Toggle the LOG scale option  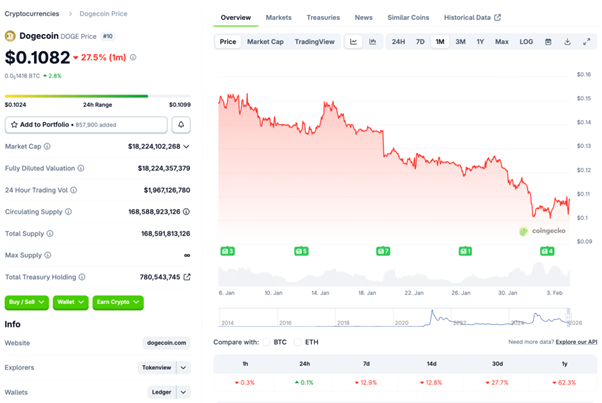(x=526, y=42)
